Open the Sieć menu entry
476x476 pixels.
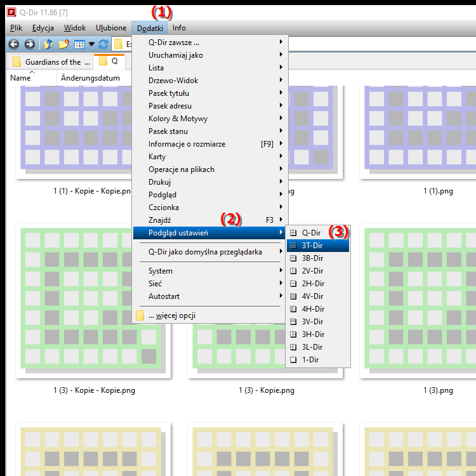(210, 284)
